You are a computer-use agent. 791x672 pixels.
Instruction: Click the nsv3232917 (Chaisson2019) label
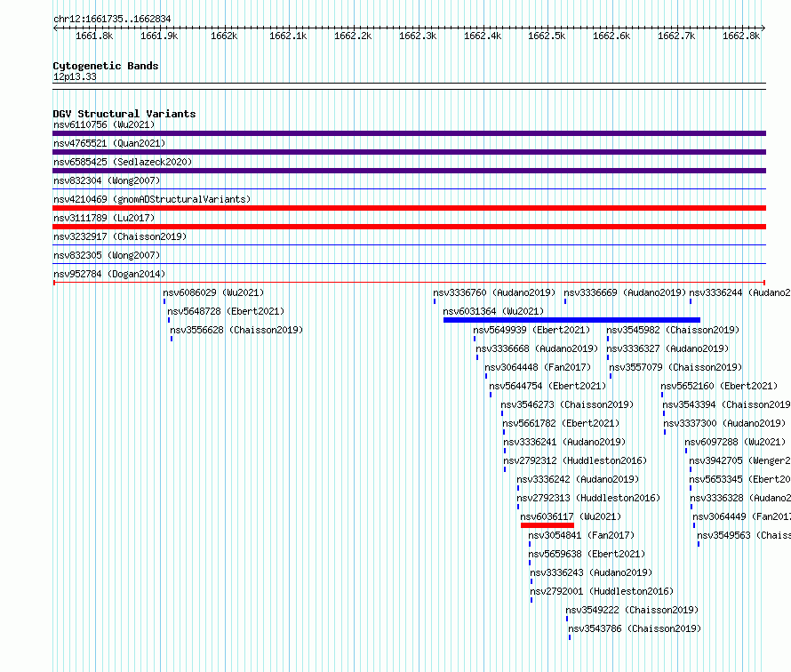coord(120,236)
